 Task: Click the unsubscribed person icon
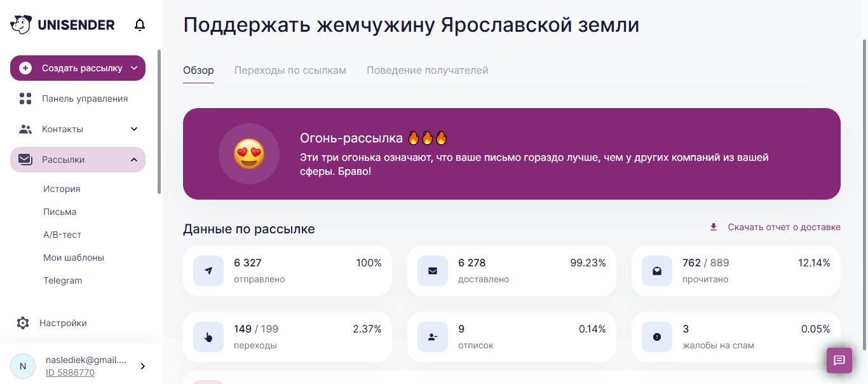click(433, 337)
